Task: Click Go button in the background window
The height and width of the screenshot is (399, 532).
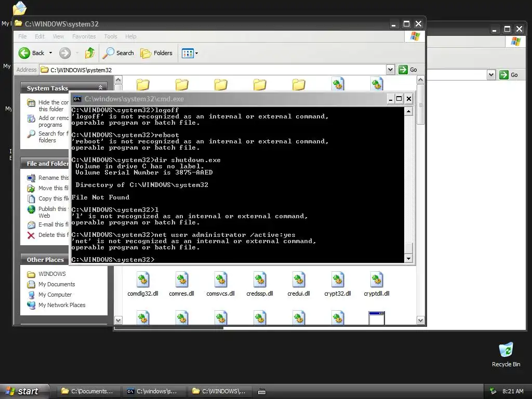Action: click(509, 75)
